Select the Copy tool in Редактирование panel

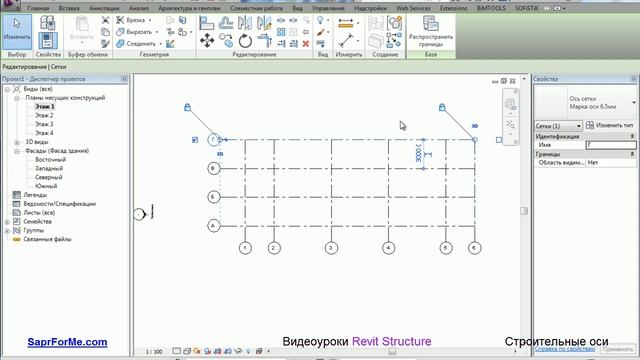226,41
